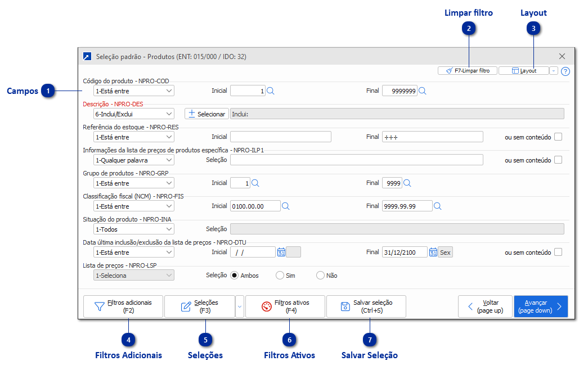Click the help question mark icon
Image resolution: width=588 pixels, height=370 pixels.
565,71
